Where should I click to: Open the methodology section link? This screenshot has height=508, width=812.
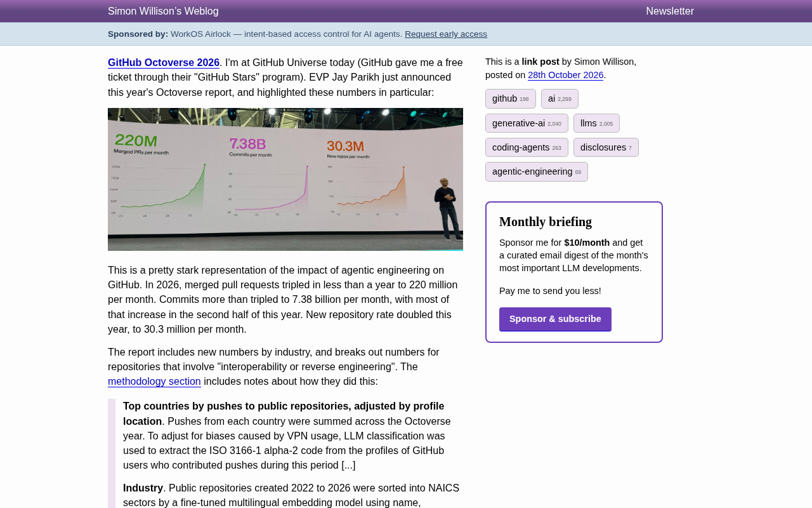pyautogui.click(x=154, y=382)
